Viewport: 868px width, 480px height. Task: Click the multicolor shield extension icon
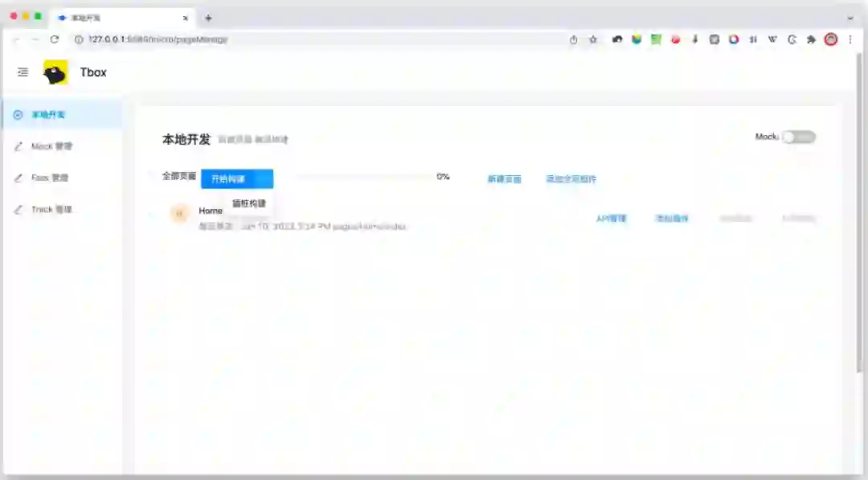[x=637, y=39]
